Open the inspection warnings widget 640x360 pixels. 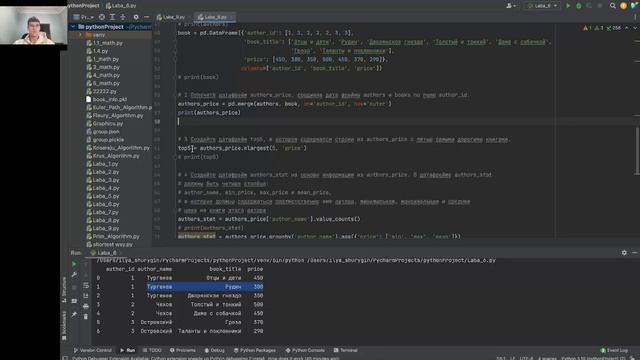coord(602,28)
